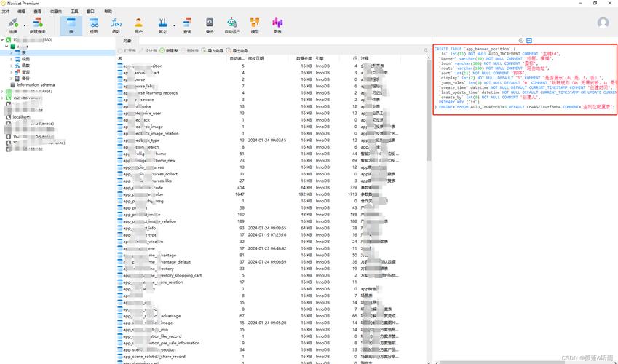Open the 备份 (Backup) toolbar icon

[x=210, y=25]
